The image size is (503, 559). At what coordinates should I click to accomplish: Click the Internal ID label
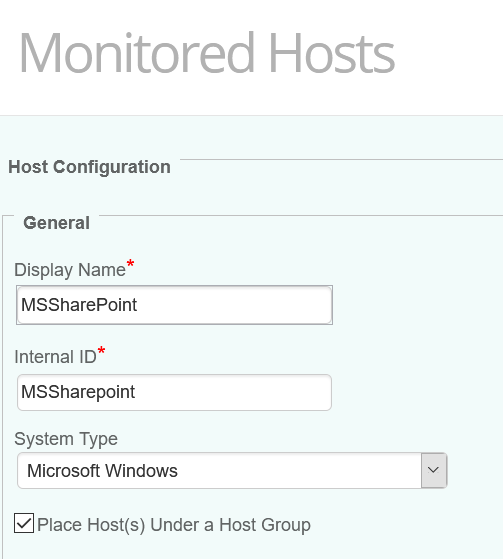pos(55,357)
